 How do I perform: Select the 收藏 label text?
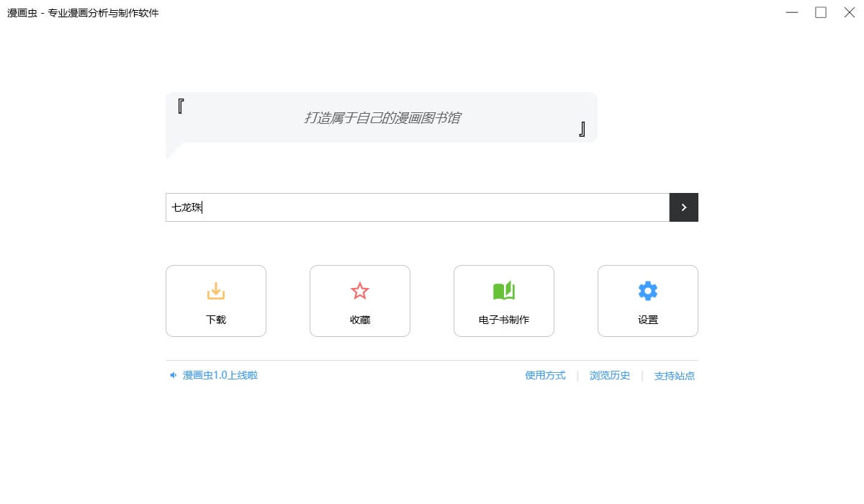pyautogui.click(x=360, y=320)
